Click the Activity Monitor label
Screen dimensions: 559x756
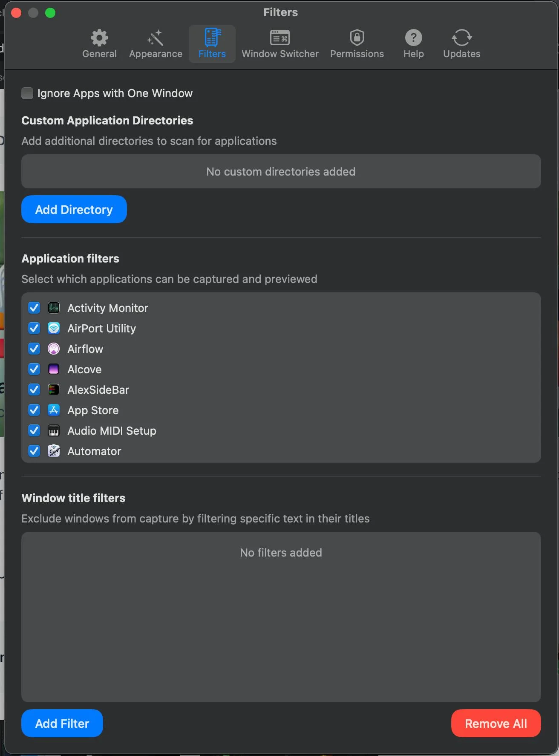[x=108, y=308]
